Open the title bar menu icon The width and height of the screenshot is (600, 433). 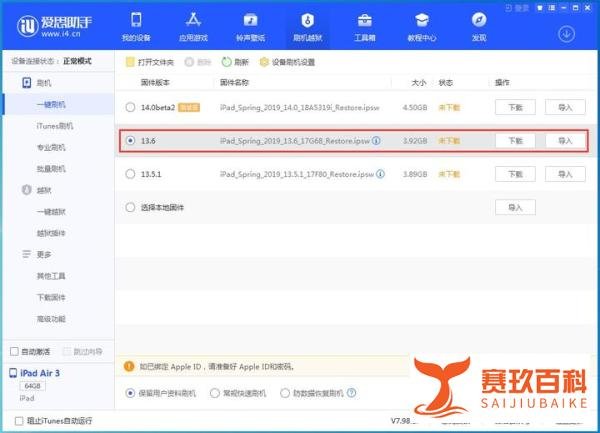coord(551,8)
